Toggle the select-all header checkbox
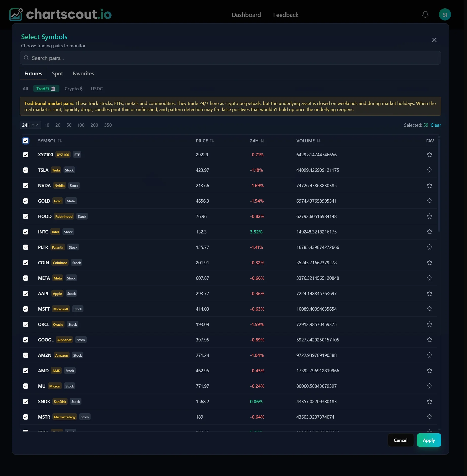Screen dimensions: 467x476 coord(26,141)
